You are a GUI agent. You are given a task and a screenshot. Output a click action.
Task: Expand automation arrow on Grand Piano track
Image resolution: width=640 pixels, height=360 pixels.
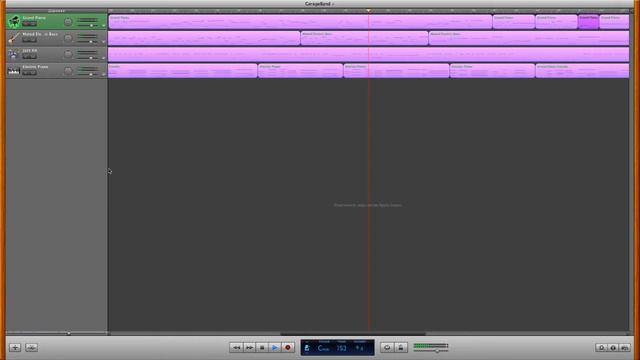[x=104, y=25]
